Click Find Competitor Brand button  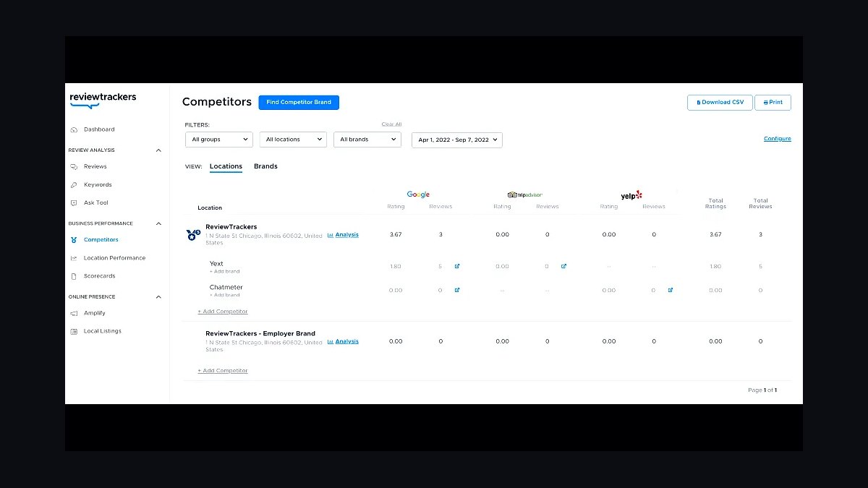(x=299, y=103)
